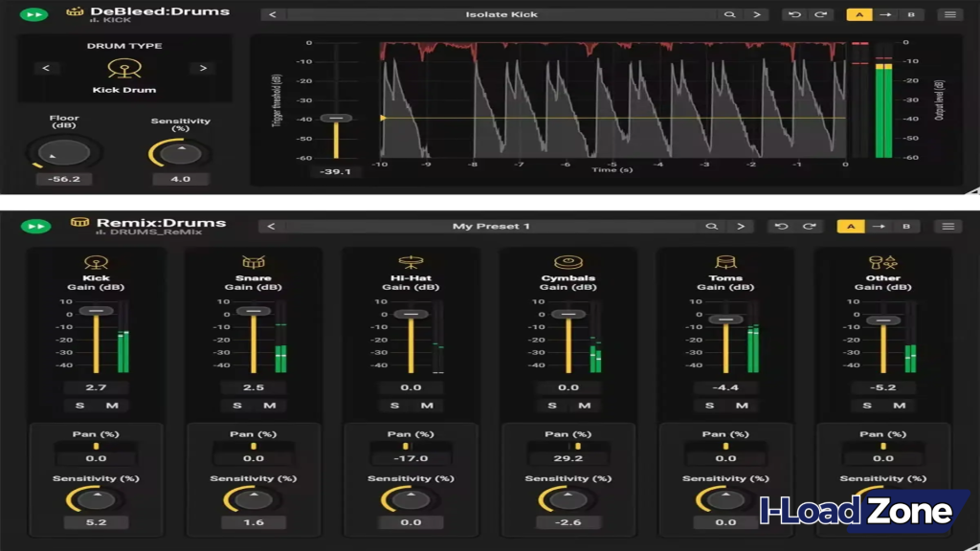Open the hamburger menu in Remix:Drums
Viewport: 980px width, 551px height.
tap(947, 226)
